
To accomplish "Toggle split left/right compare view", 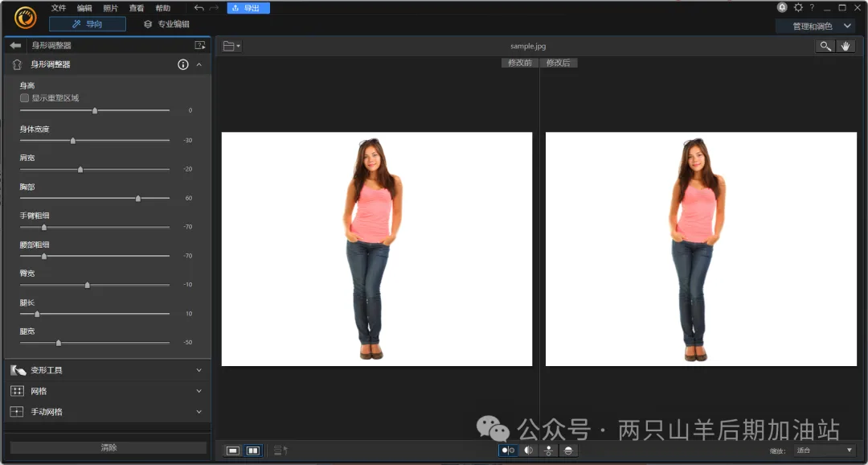I will 528,451.
